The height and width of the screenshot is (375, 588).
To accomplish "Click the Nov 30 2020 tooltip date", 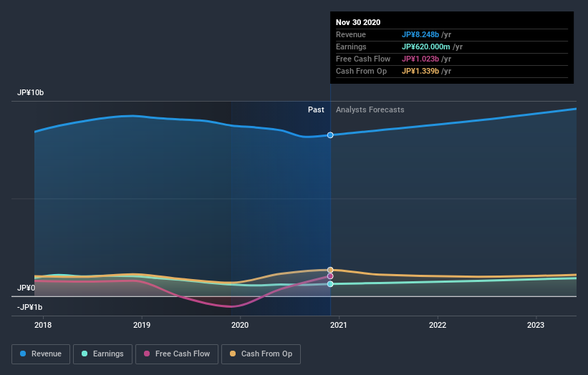I will point(358,22).
